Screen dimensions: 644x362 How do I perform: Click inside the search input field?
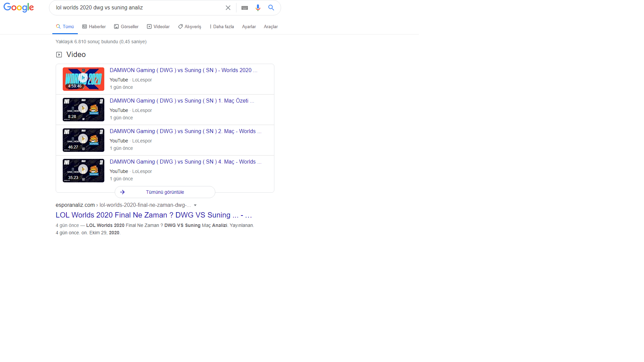pyautogui.click(x=134, y=8)
